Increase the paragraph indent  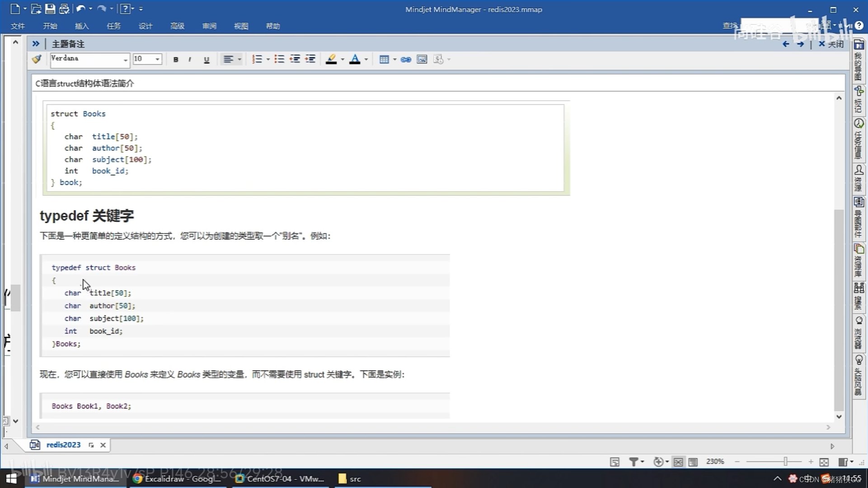pos(310,59)
